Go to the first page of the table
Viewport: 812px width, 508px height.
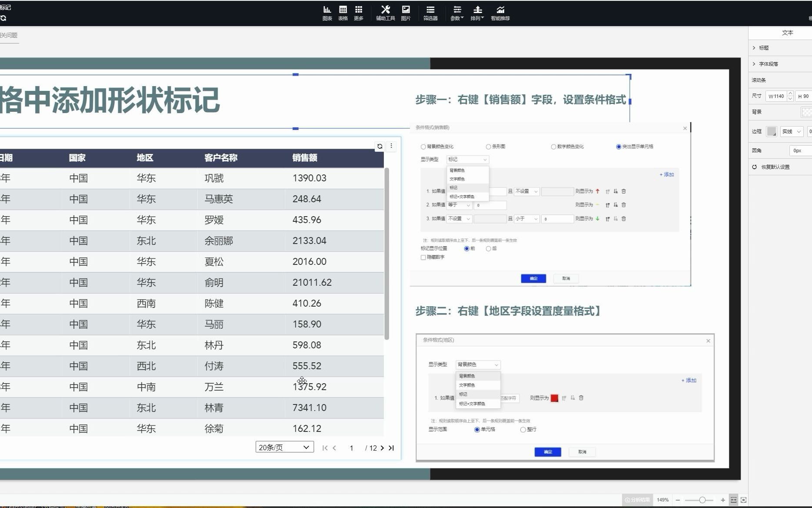pos(325,448)
